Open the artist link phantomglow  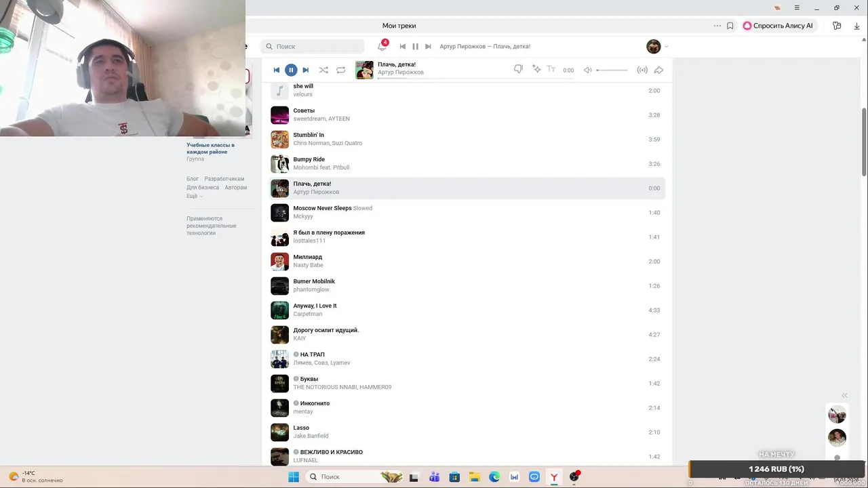coord(313,289)
